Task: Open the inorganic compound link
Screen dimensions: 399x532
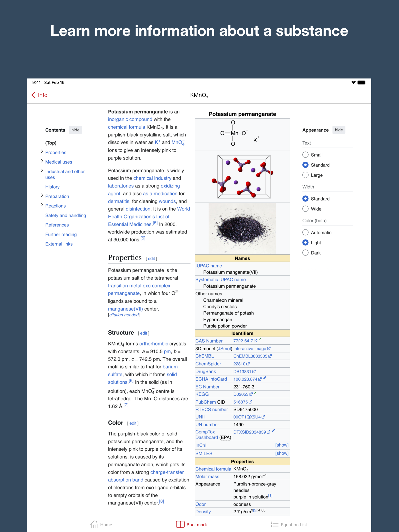Action: pyautogui.click(x=130, y=119)
